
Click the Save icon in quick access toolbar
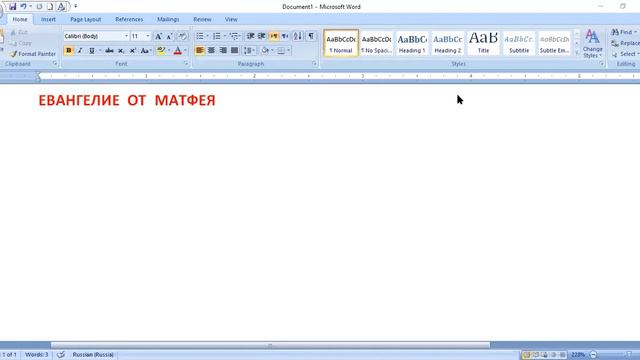(x=13, y=7)
